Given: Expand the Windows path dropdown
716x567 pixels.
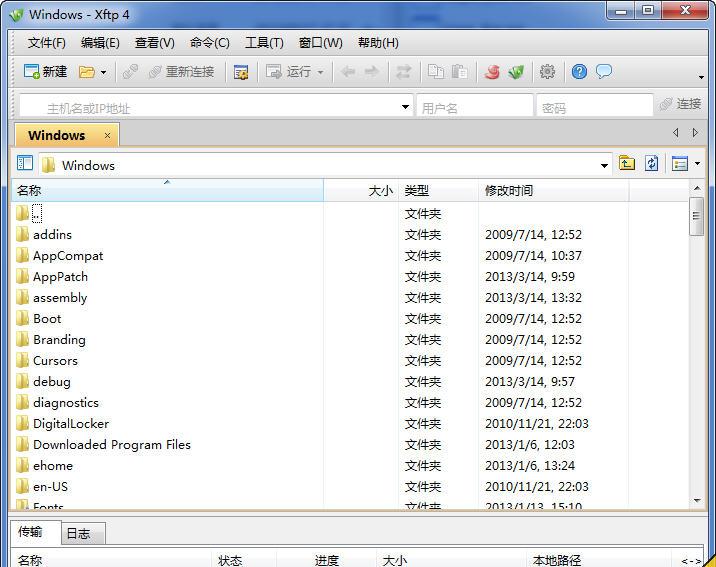Looking at the screenshot, I should click(x=604, y=165).
